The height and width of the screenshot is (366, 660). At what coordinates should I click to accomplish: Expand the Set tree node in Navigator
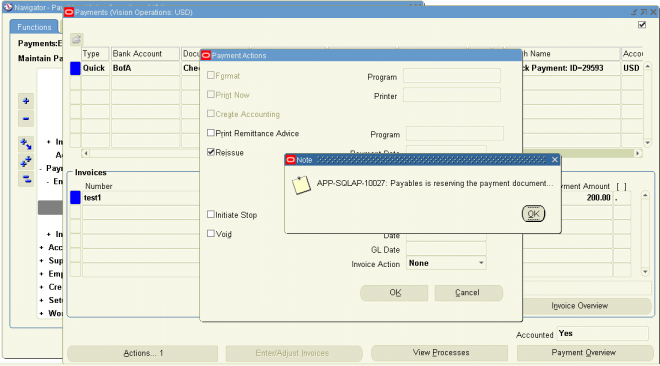click(41, 300)
